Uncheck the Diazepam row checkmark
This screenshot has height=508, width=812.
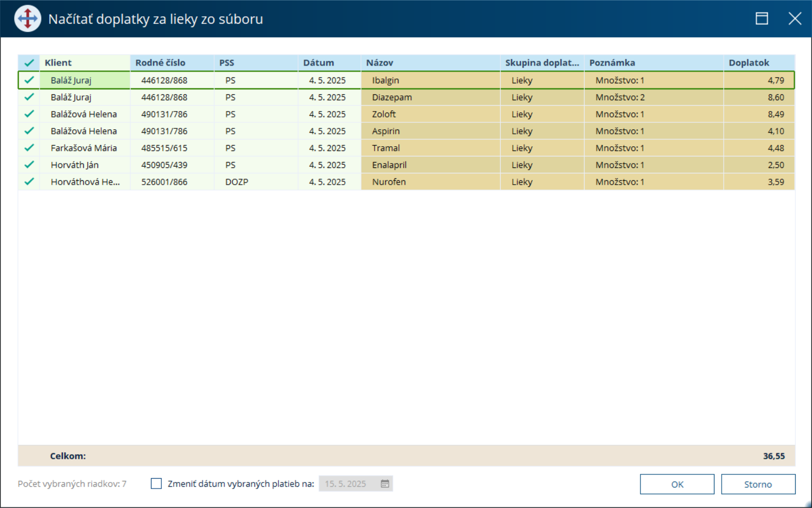point(29,97)
